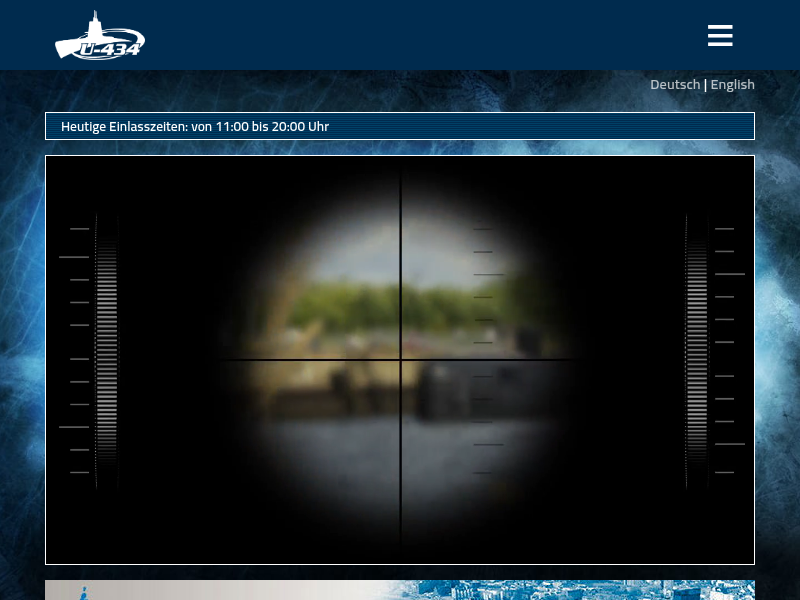Click the right periscope range scale
This screenshot has width=800, height=600.
[697, 350]
